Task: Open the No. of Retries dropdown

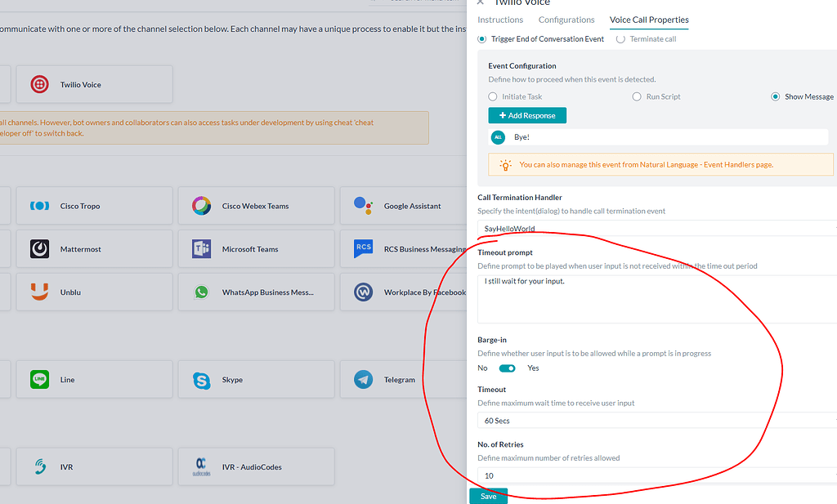Action: [x=654, y=475]
